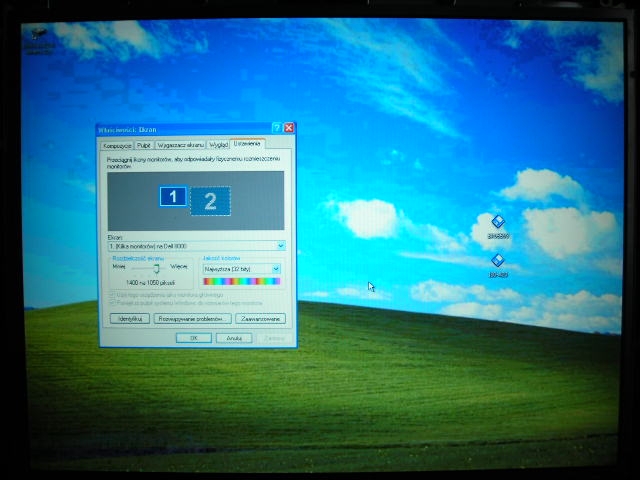Click the Identyfikuj button

tap(130, 319)
